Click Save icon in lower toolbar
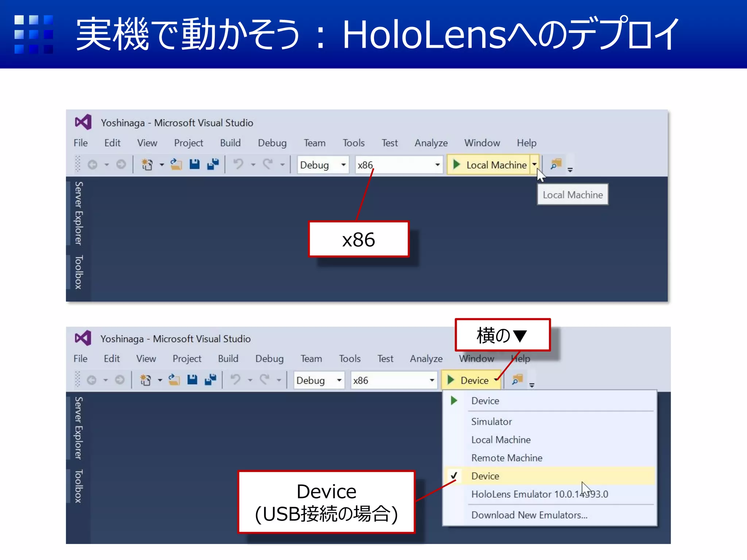This screenshot has width=747, height=560. pyautogui.click(x=192, y=380)
